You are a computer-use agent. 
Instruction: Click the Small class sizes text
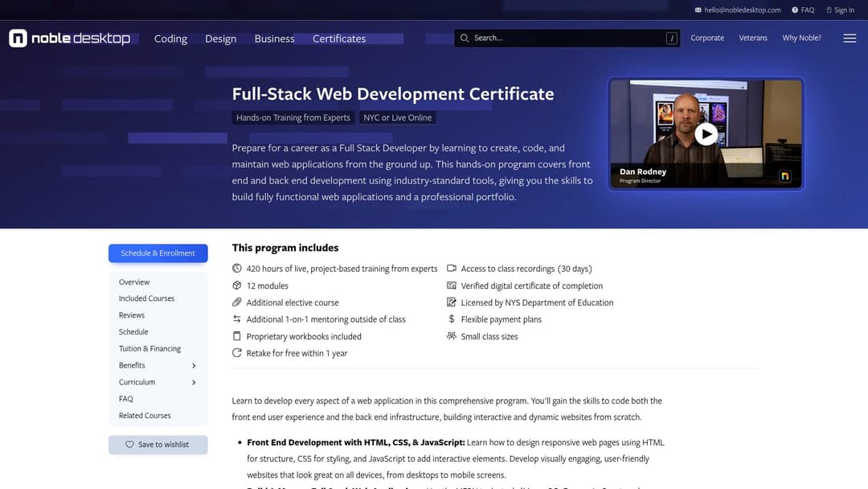[x=489, y=336]
